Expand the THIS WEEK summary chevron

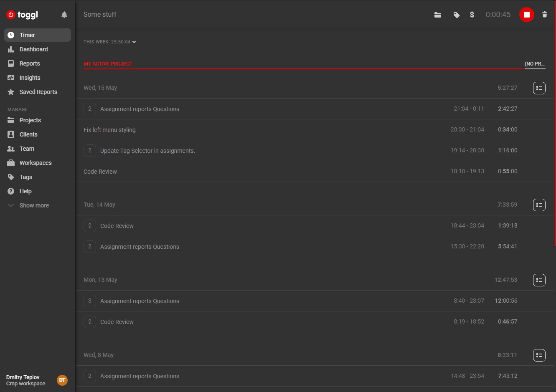[x=134, y=42]
